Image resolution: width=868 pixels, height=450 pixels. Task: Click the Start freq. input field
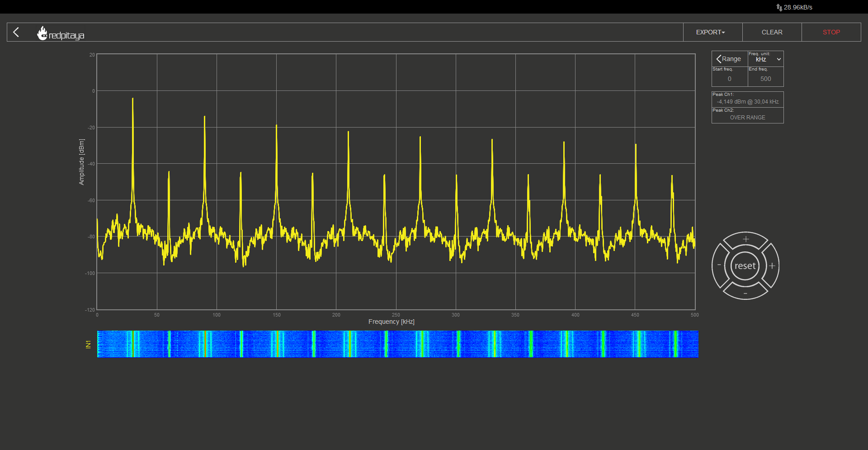(x=729, y=79)
